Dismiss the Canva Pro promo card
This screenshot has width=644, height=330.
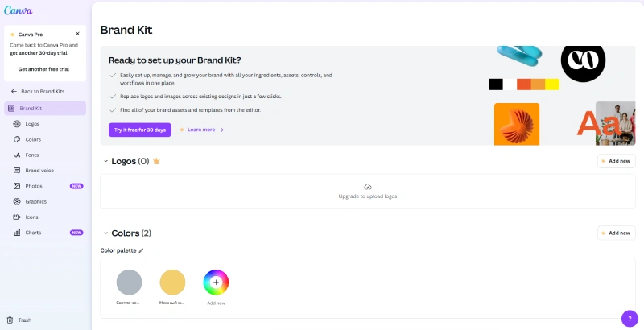(x=77, y=34)
